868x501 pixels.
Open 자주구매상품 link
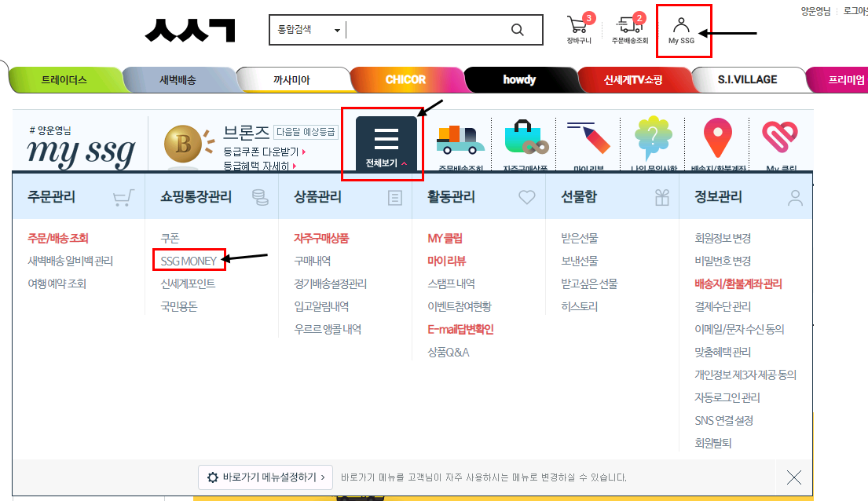pyautogui.click(x=321, y=238)
